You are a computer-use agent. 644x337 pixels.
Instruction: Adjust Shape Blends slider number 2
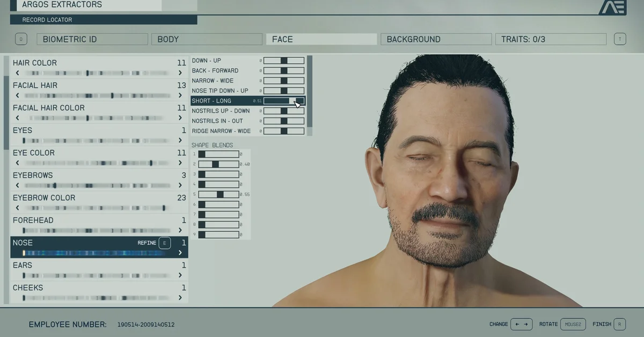coord(218,164)
